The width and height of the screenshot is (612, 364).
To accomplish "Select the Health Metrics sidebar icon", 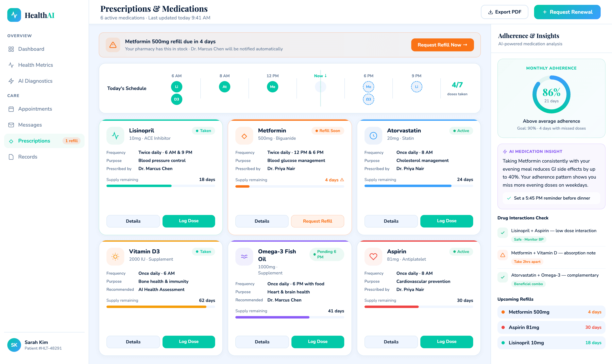I will (x=11, y=65).
